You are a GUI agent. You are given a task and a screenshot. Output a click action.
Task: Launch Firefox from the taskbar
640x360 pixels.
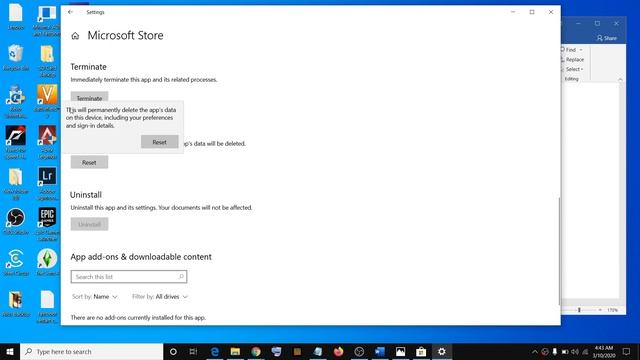[338, 351]
